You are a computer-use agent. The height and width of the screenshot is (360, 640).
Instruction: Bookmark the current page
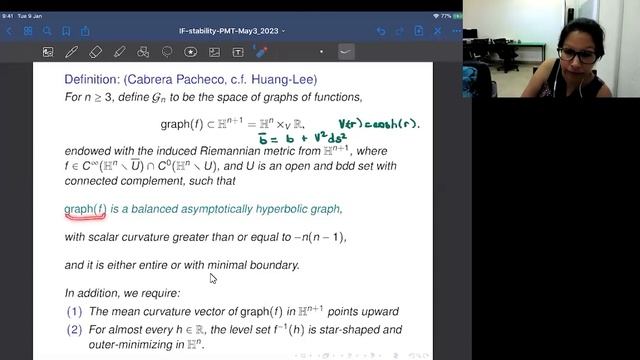[x=66, y=31]
